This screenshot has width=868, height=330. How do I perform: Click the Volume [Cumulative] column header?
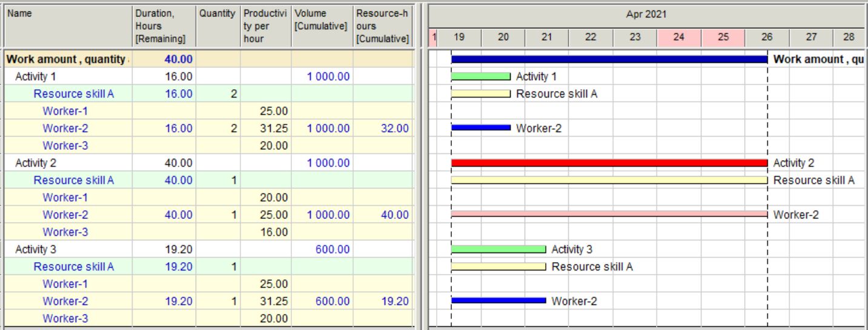click(322, 25)
